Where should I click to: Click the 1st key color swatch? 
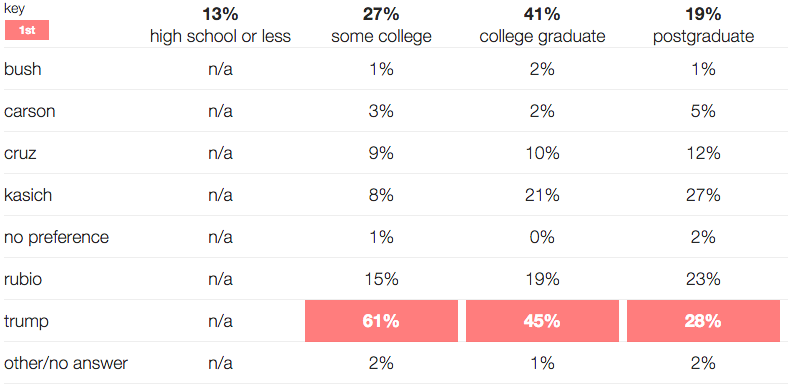click(27, 30)
